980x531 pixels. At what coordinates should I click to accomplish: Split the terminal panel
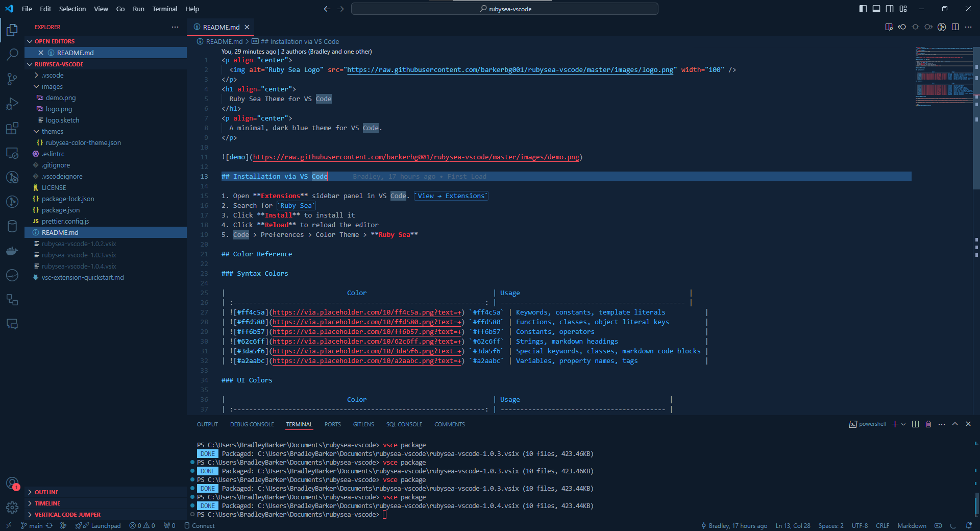pyautogui.click(x=915, y=424)
